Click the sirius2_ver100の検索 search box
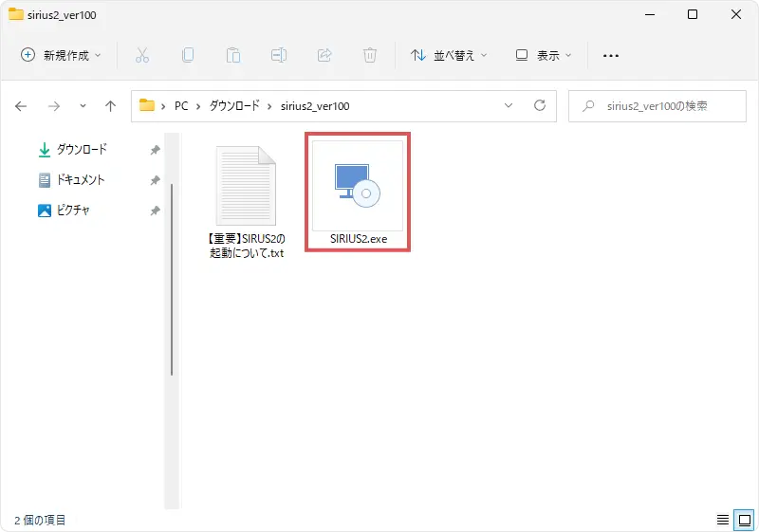This screenshot has width=759, height=532. coord(657,106)
